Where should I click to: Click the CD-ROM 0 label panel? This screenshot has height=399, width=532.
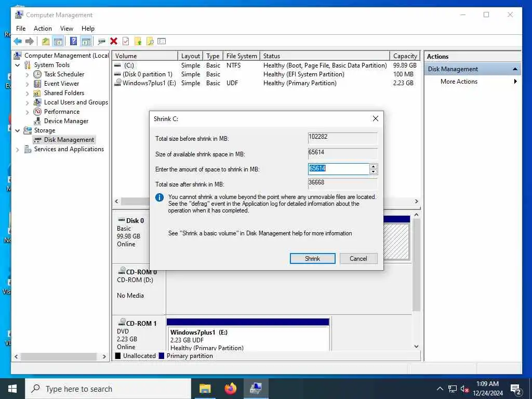click(x=139, y=290)
